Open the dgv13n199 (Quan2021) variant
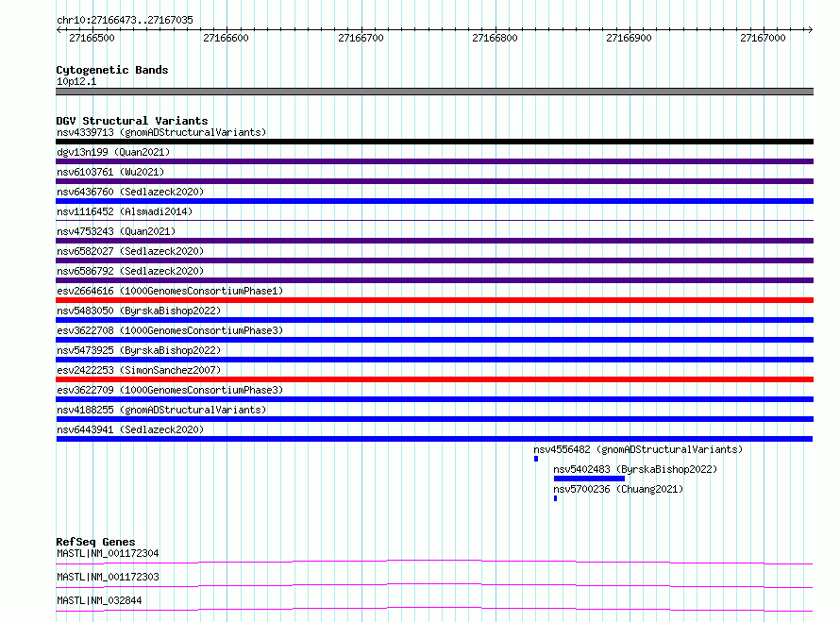 tap(113, 152)
